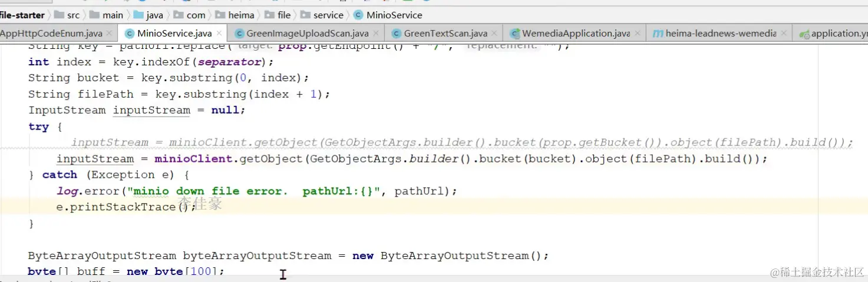The image size is (868, 282).
Task: Click the italic separator identifier in code
Action: click(x=229, y=62)
